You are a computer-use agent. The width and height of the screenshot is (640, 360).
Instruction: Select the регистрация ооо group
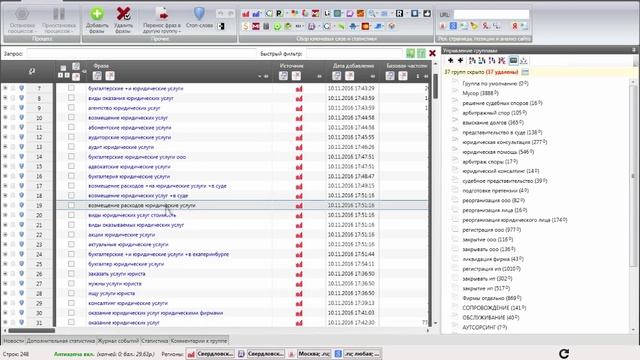(x=491, y=230)
